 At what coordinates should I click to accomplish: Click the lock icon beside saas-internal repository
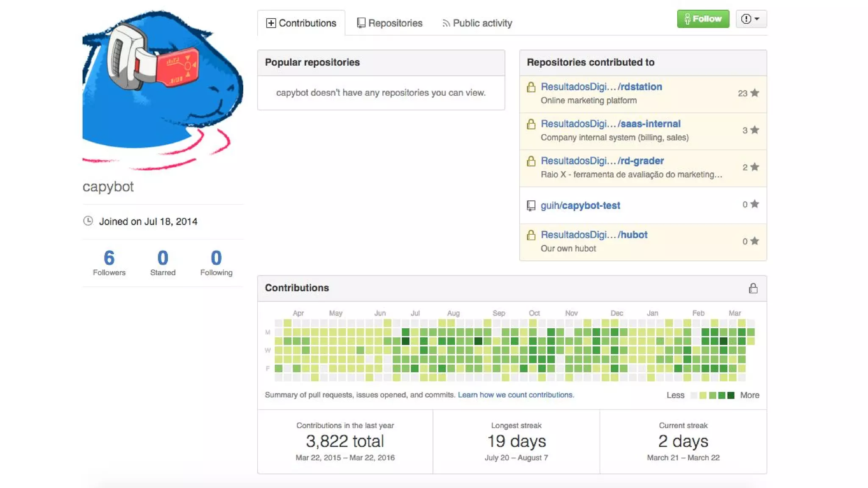coord(531,124)
